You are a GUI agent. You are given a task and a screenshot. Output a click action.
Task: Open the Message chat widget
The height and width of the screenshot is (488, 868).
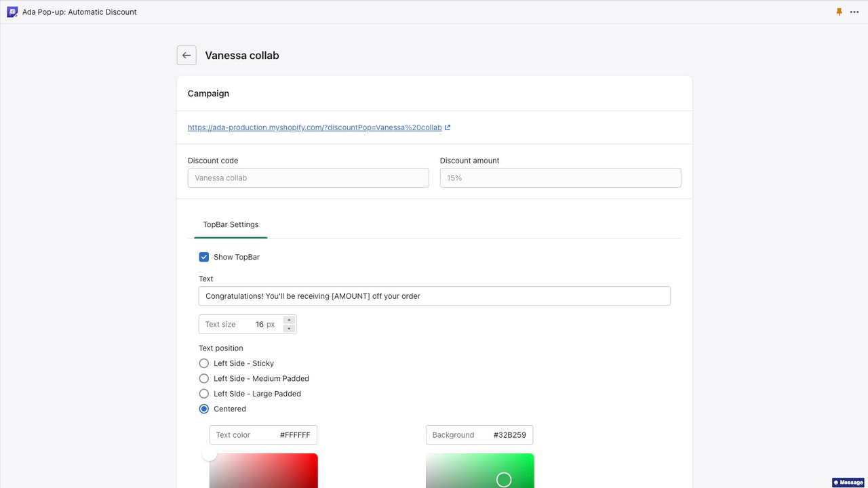(x=847, y=483)
